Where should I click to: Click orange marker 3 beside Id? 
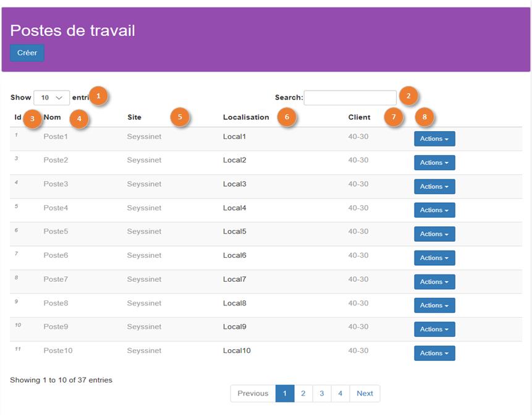click(x=32, y=119)
